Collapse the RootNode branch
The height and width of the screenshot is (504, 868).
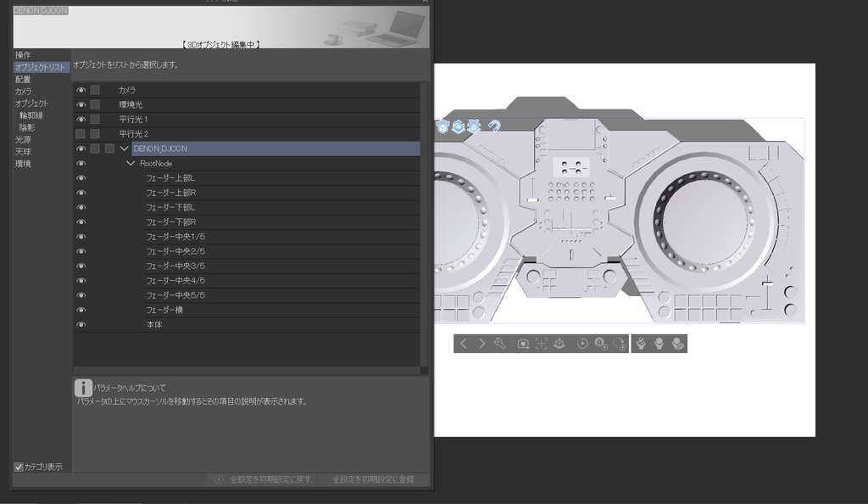(x=131, y=163)
